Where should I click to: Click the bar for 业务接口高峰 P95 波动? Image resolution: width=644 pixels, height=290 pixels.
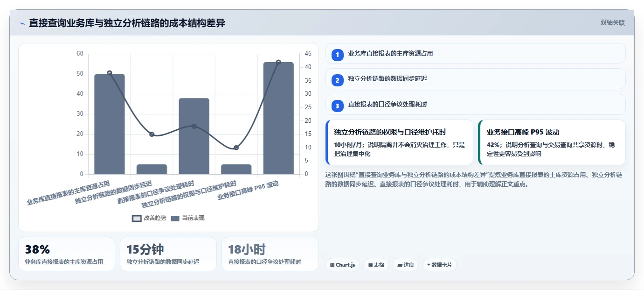point(278,118)
